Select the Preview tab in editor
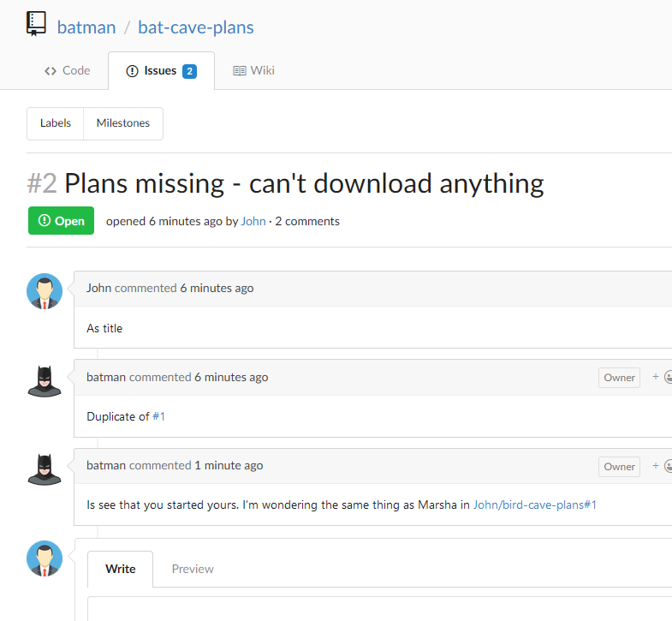The width and height of the screenshot is (672, 621). point(193,569)
